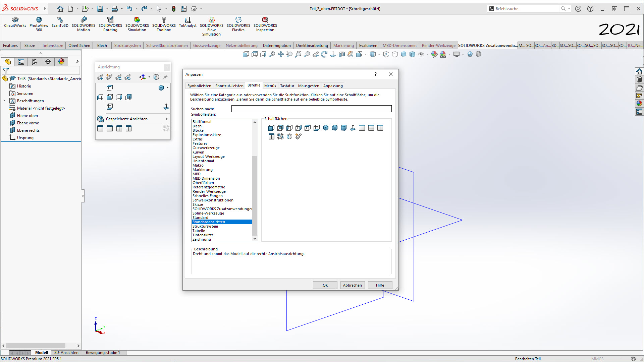This screenshot has height=362, width=644.
Task: Switch to the Skizze command tab
Action: pyautogui.click(x=30, y=46)
